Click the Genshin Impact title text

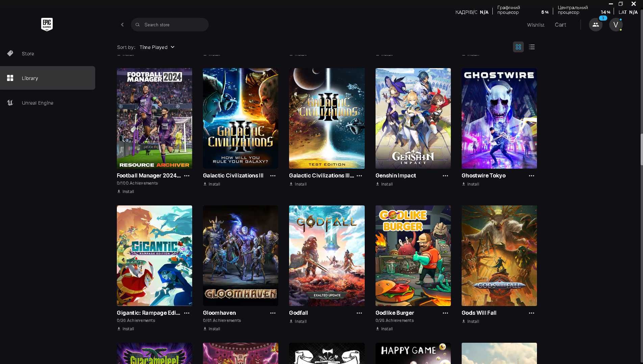coord(395,175)
